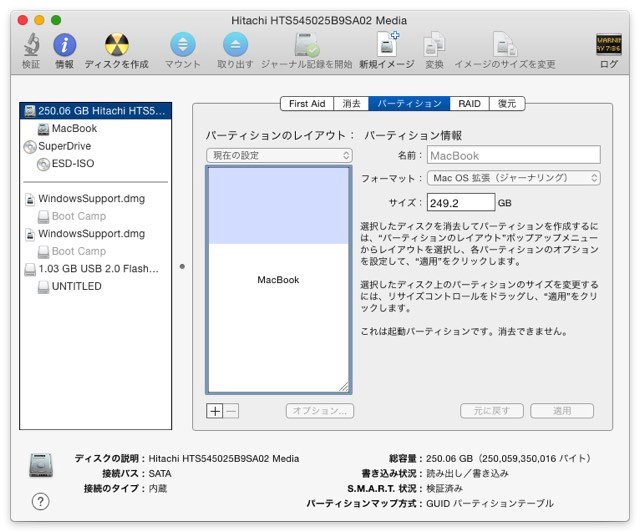640x532 pixels.
Task: Switch to First Aid tab
Action: click(x=307, y=104)
